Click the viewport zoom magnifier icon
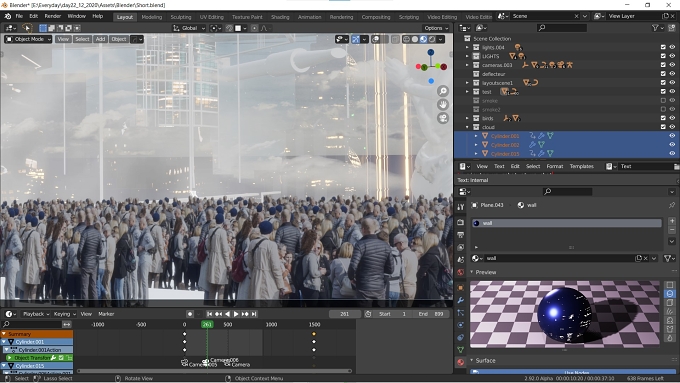The image size is (680, 383). [443, 91]
